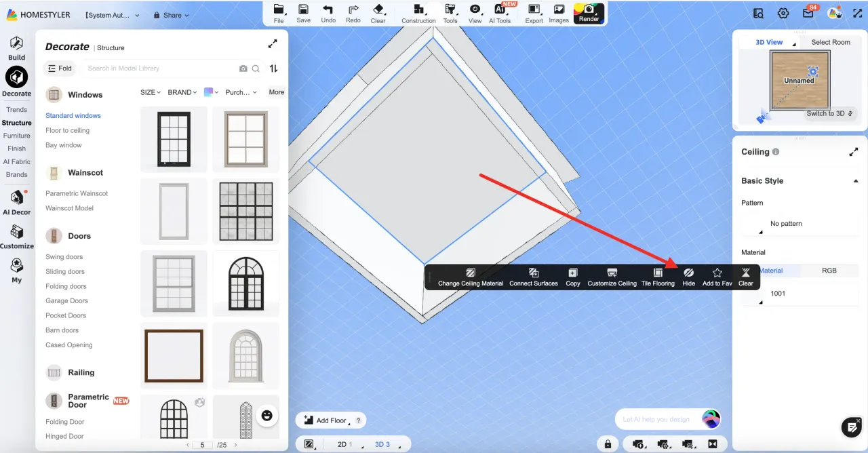The height and width of the screenshot is (453, 868).
Task: Click the Customize Ceiling icon
Action: tap(612, 273)
